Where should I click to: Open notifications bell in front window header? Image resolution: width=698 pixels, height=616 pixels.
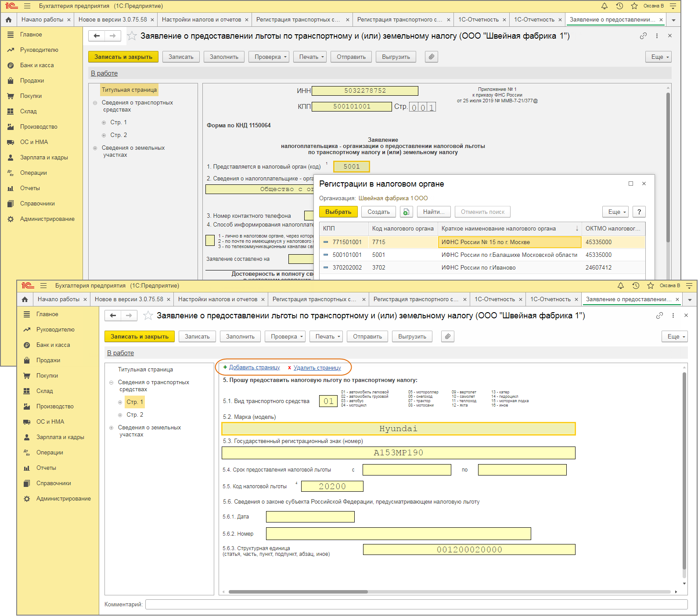(x=621, y=286)
